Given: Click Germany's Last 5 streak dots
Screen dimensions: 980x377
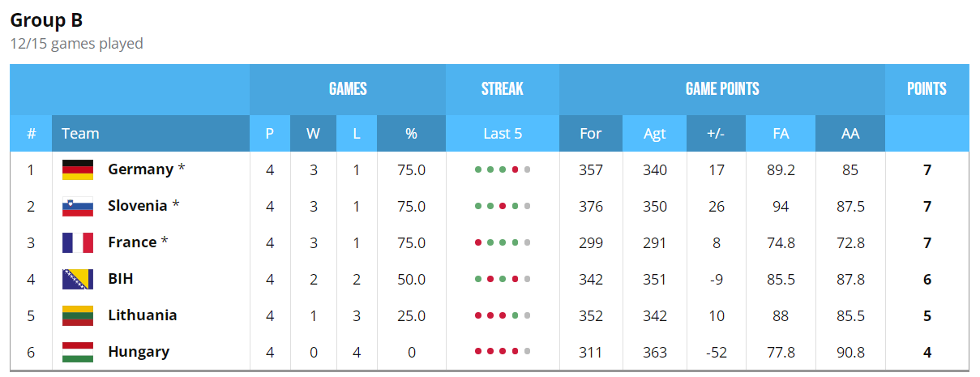Looking at the screenshot, I should click(503, 169).
